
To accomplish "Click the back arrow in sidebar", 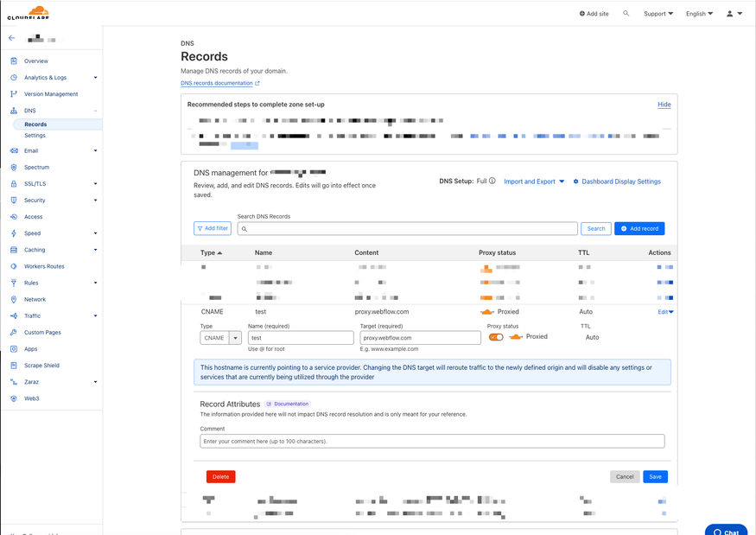I will (x=12, y=38).
